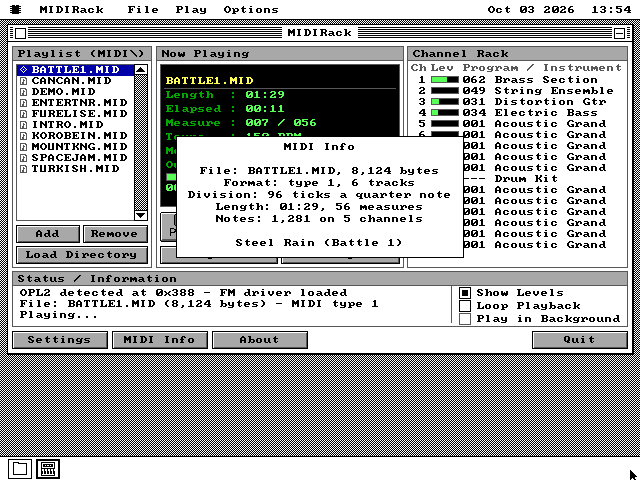This screenshot has height=480, width=640.
Task: Click the menu bar date Oct 03 2026
Action: pyautogui.click(x=531, y=9)
